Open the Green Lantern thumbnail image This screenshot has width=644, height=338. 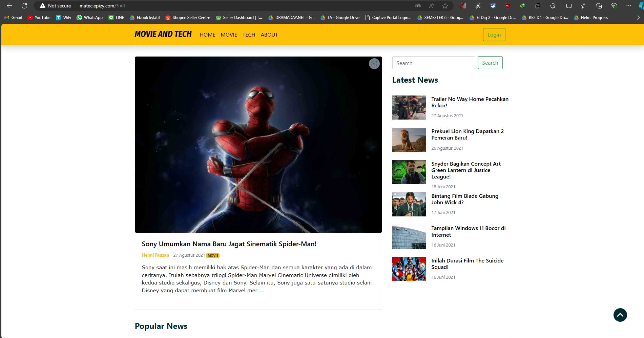tap(409, 172)
